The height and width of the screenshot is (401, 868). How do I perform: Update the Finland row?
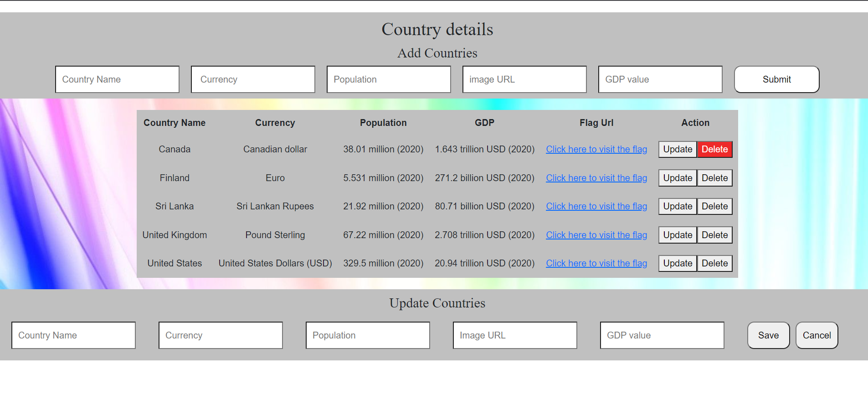pos(678,178)
